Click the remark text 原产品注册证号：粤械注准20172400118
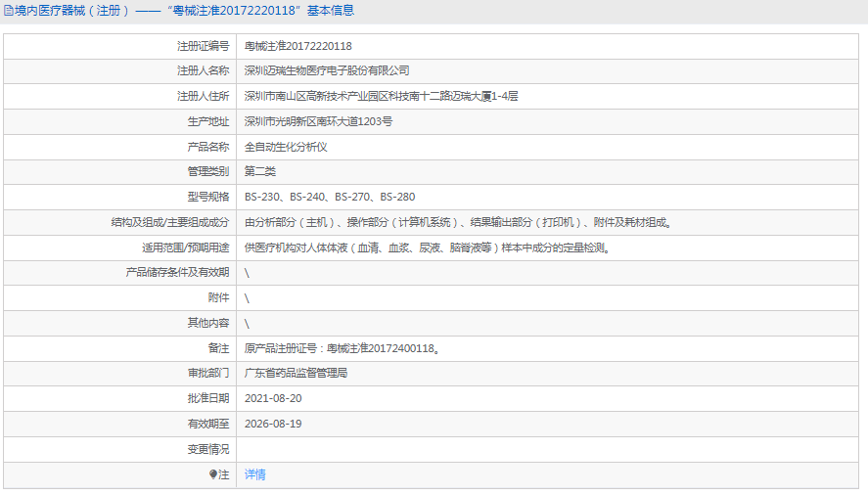 (x=343, y=349)
